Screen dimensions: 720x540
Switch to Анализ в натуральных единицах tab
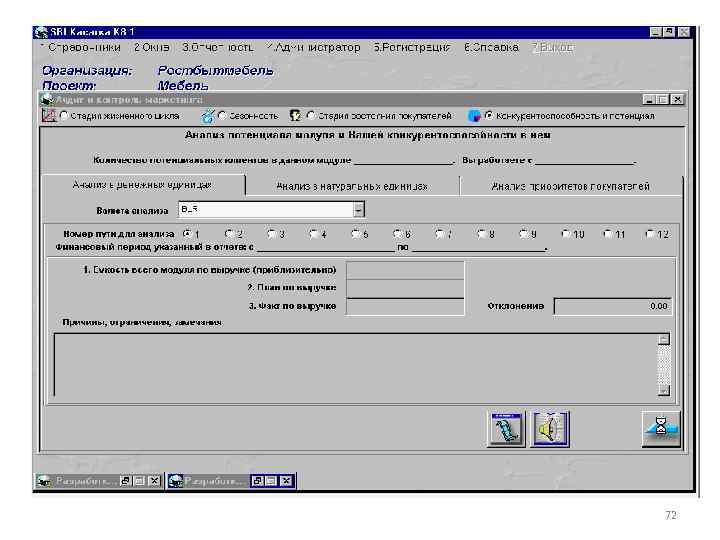click(352, 186)
